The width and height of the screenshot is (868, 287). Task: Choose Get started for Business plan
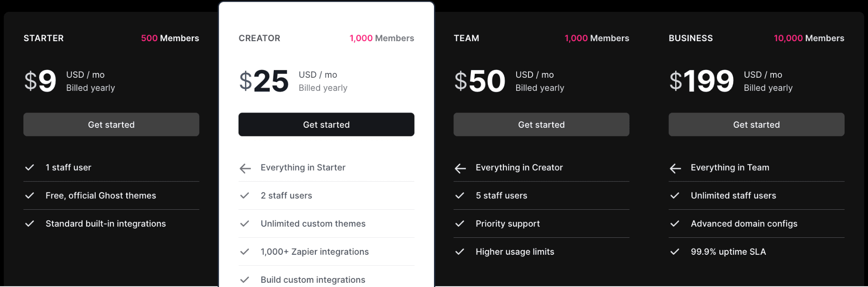[756, 124]
